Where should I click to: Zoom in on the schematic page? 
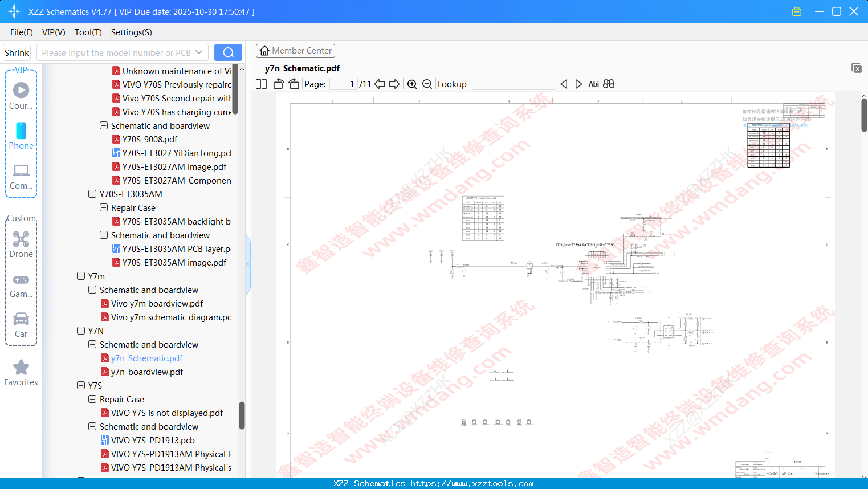(412, 84)
